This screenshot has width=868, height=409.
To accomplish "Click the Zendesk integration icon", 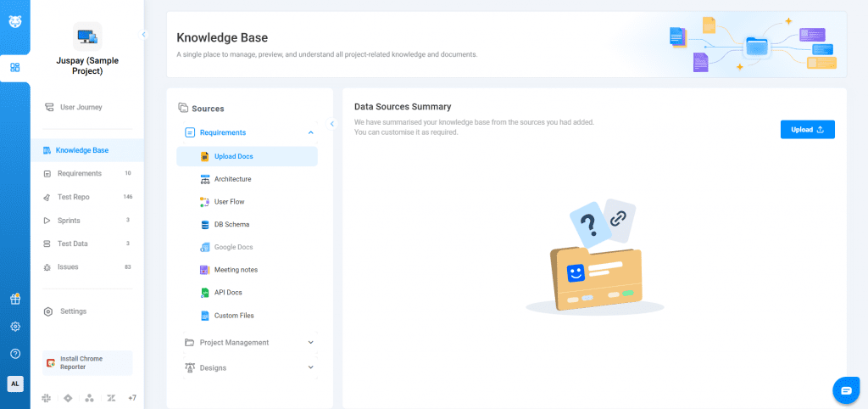I will point(111,398).
